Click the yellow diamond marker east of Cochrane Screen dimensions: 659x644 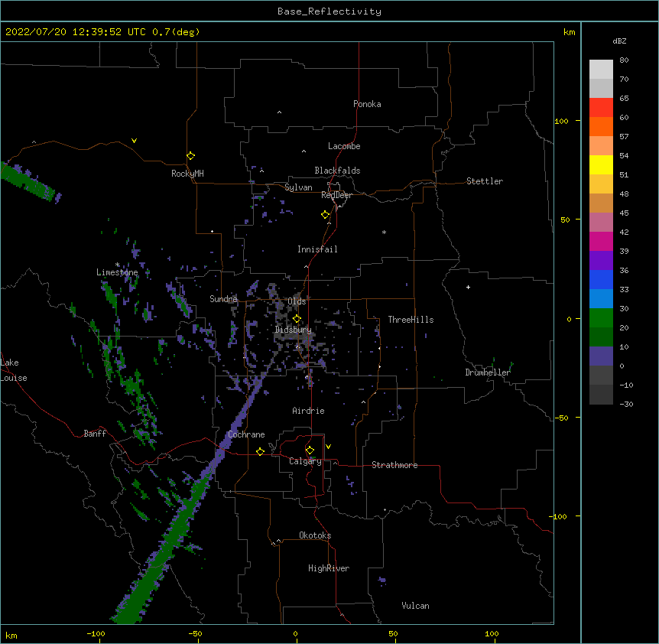tap(260, 451)
